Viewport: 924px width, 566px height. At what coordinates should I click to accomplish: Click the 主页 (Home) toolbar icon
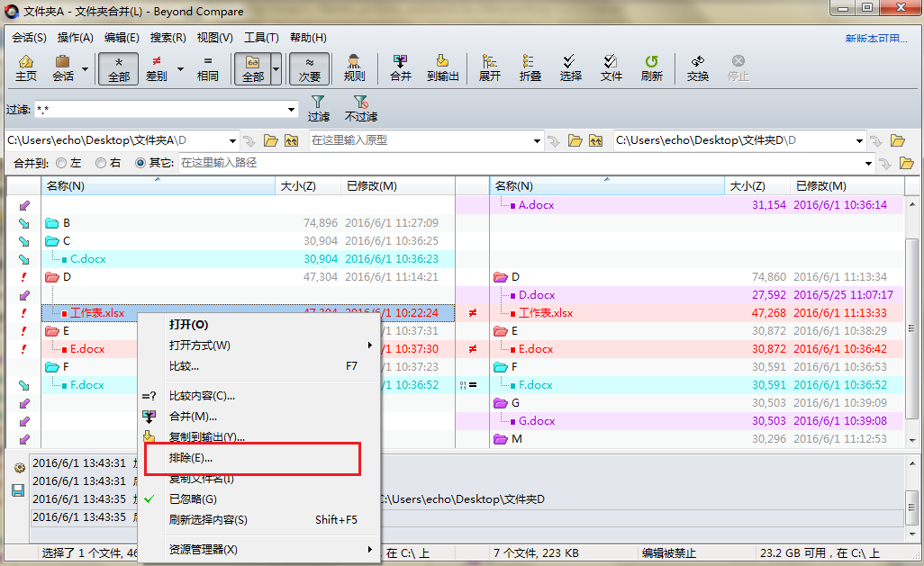click(26, 67)
